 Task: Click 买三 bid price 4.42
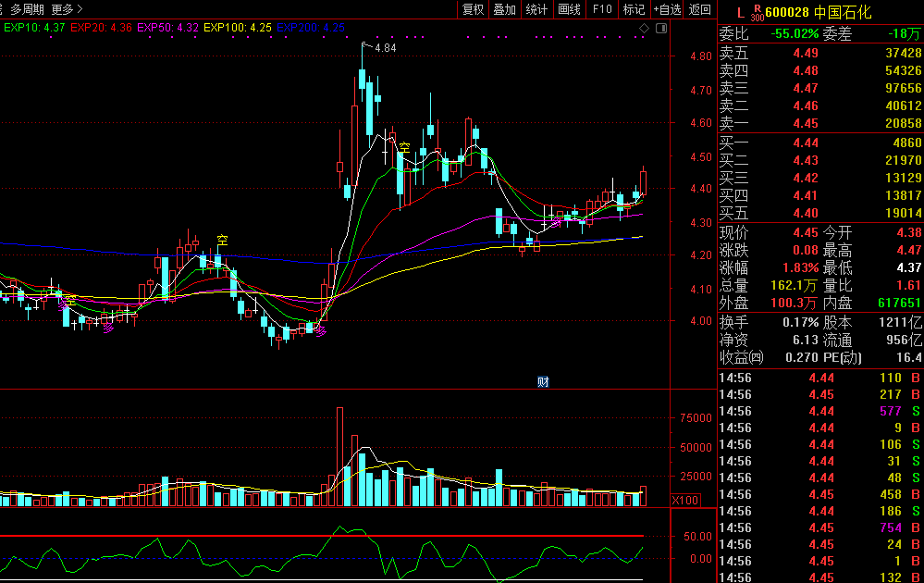806,178
